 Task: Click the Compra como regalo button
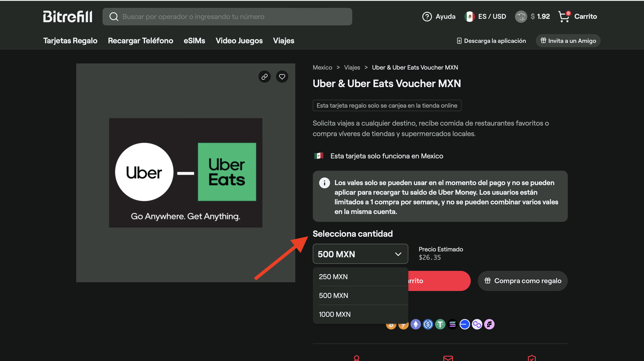point(522,281)
